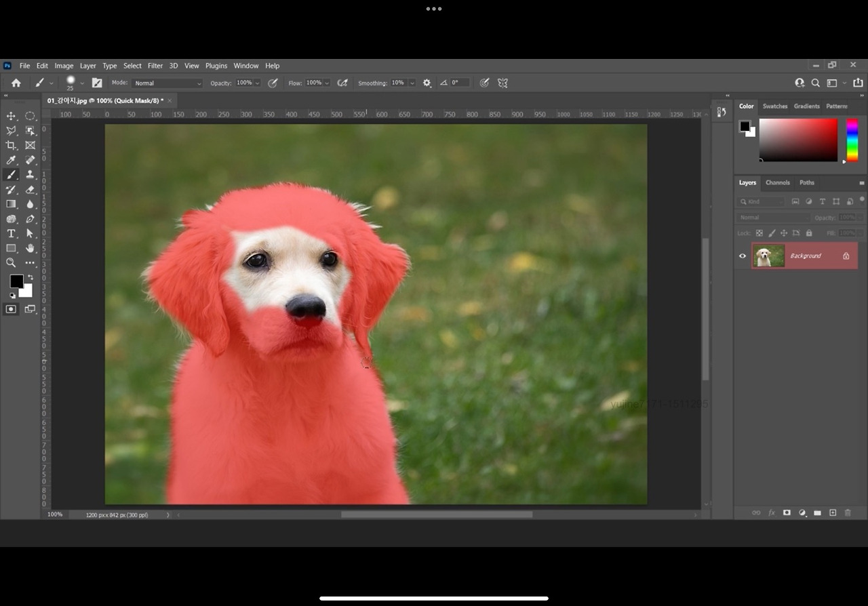The image size is (868, 606).
Task: Open the Image menu
Action: coord(64,66)
